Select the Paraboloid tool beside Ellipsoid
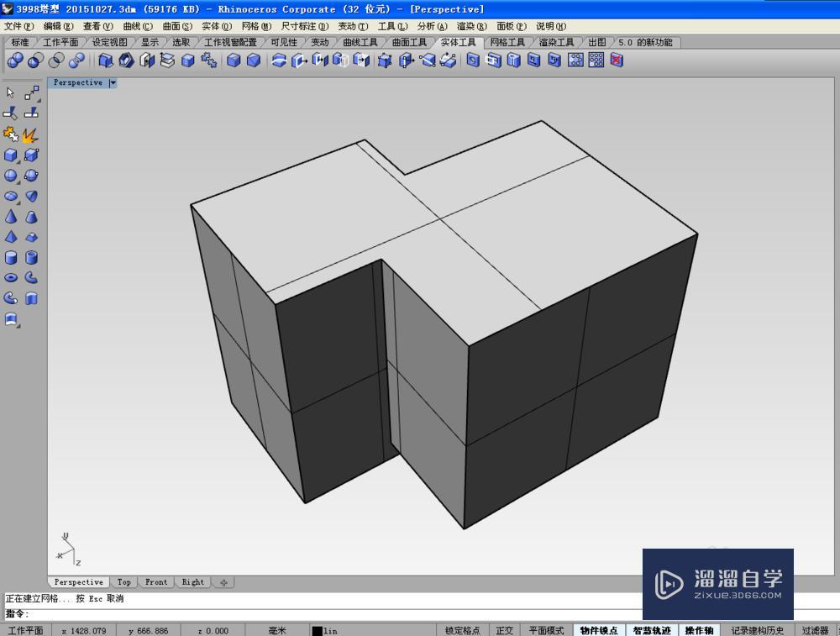Screen dimensions: 840x636 click(31, 196)
